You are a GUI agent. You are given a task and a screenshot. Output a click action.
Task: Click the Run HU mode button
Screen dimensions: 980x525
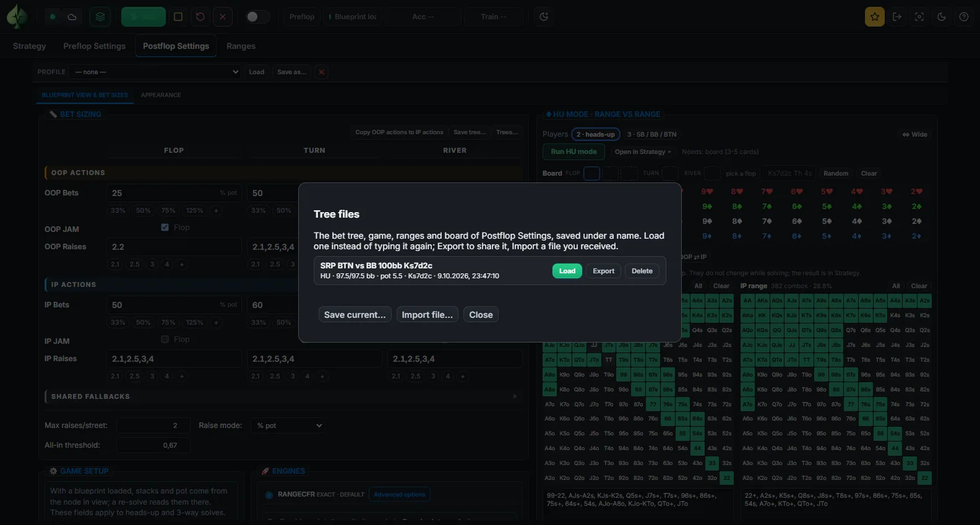[574, 152]
